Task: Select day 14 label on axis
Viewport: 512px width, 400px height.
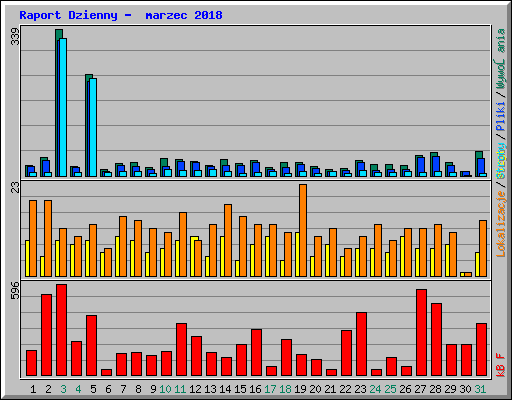Action: [x=225, y=389]
